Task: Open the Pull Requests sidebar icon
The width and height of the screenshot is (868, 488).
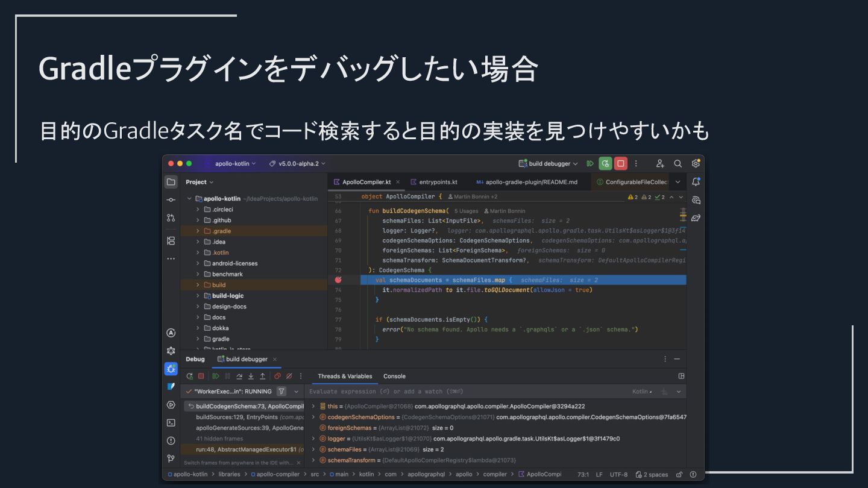Action: click(171, 218)
